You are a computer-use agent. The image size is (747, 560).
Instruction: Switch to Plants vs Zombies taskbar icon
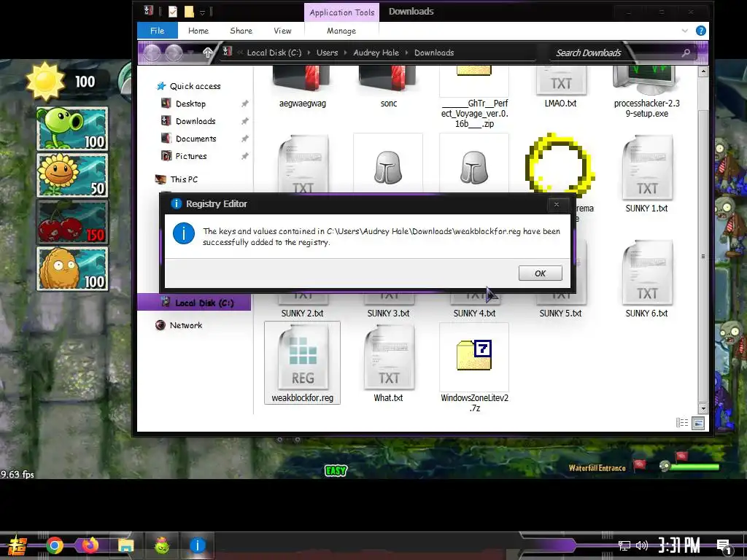click(x=162, y=545)
